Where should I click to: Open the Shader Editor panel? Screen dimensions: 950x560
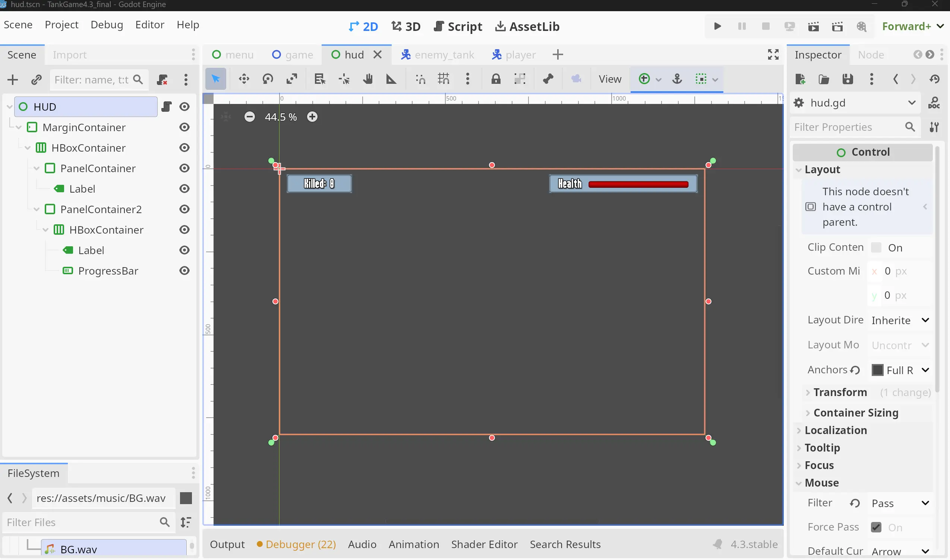click(484, 544)
